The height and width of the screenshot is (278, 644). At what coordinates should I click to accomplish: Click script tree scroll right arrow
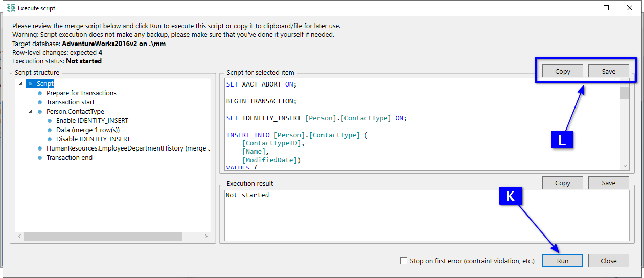(206, 236)
